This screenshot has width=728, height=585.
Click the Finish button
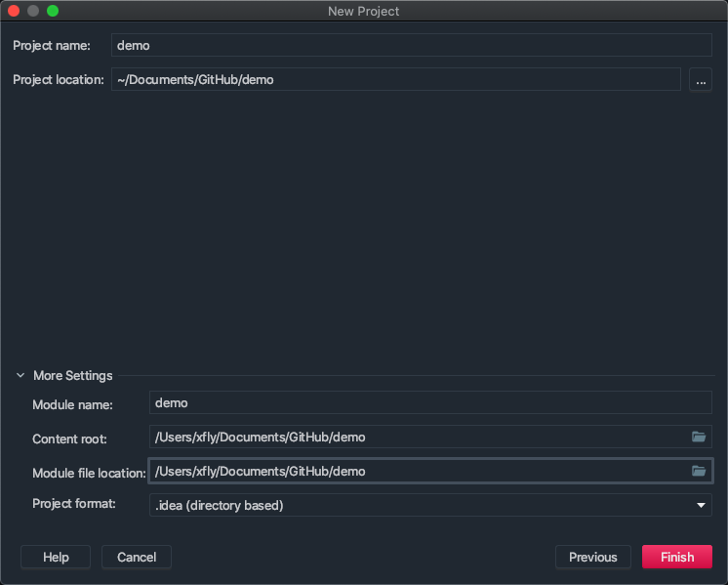tap(676, 557)
